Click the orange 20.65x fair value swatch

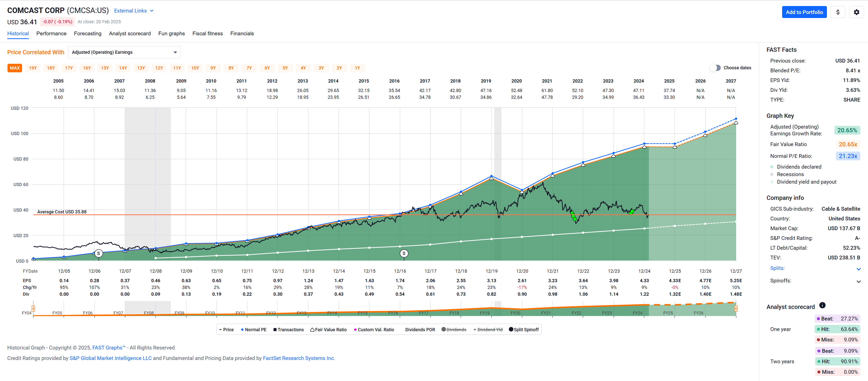coord(848,144)
